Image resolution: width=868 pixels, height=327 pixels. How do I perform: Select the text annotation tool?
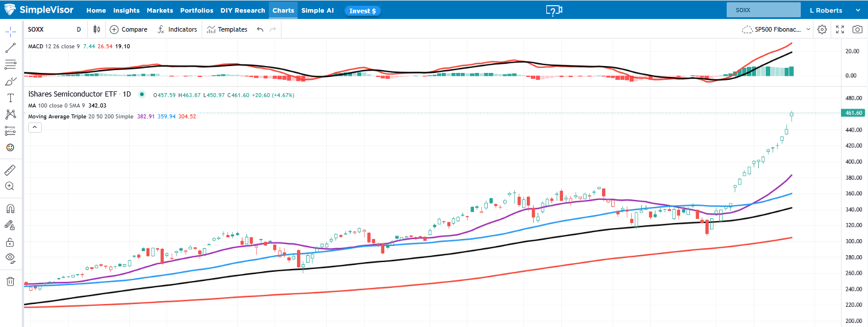tap(10, 98)
